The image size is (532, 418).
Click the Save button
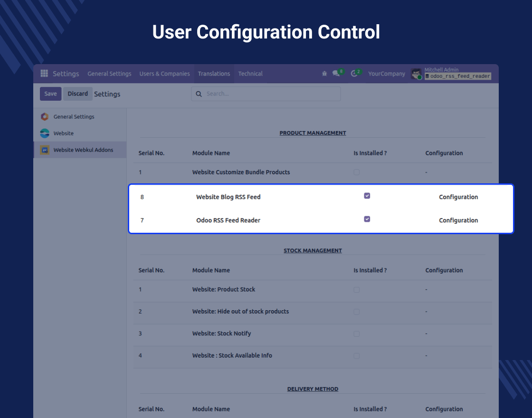50,94
